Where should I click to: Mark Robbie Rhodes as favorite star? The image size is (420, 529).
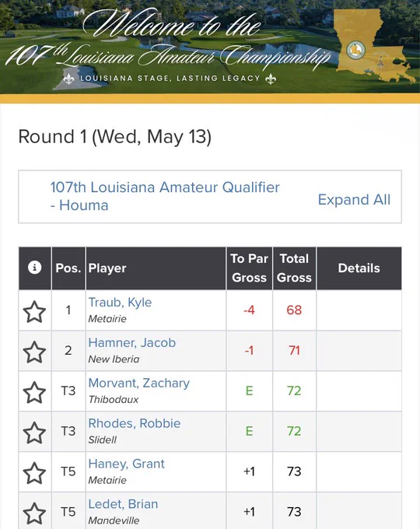(x=34, y=433)
